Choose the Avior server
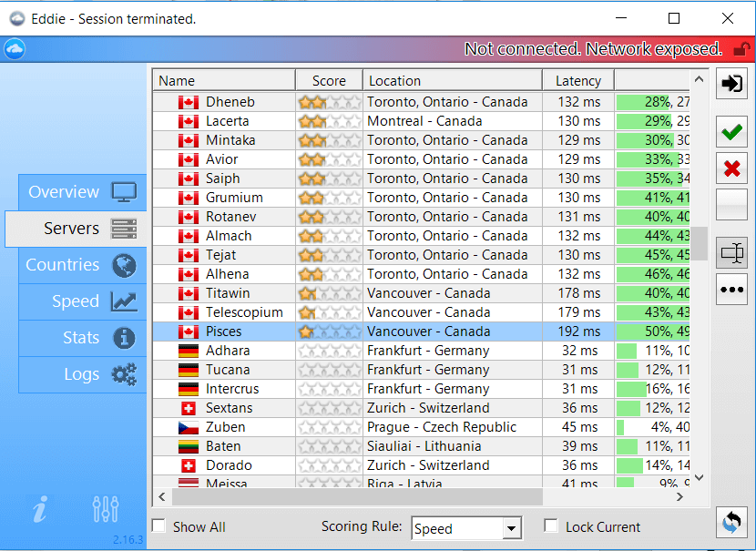Viewport: 756px width, 551px height. click(422, 159)
